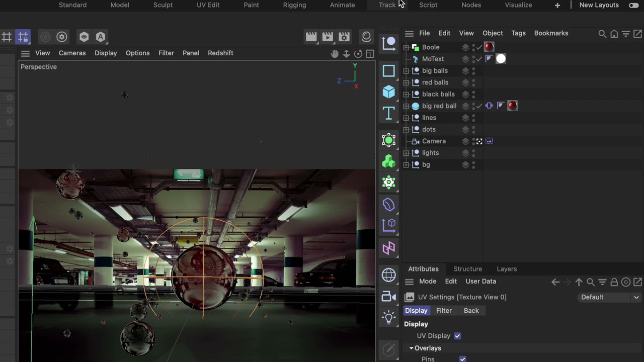The width and height of the screenshot is (644, 362).
Task: Collapse the Overlays section
Action: (x=411, y=348)
